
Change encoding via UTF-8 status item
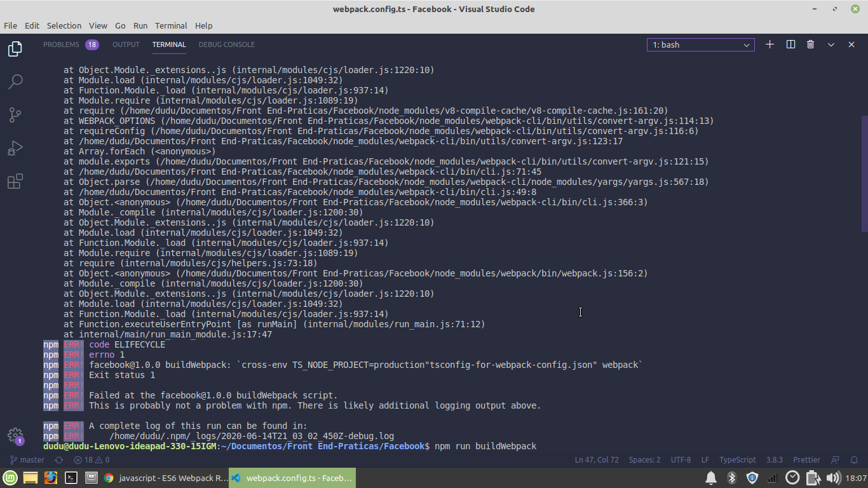coord(681,460)
